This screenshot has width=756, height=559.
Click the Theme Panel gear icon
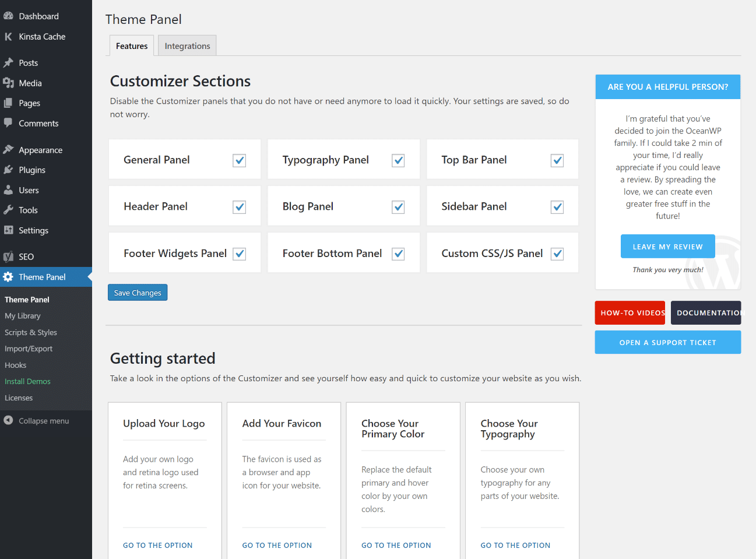8,277
